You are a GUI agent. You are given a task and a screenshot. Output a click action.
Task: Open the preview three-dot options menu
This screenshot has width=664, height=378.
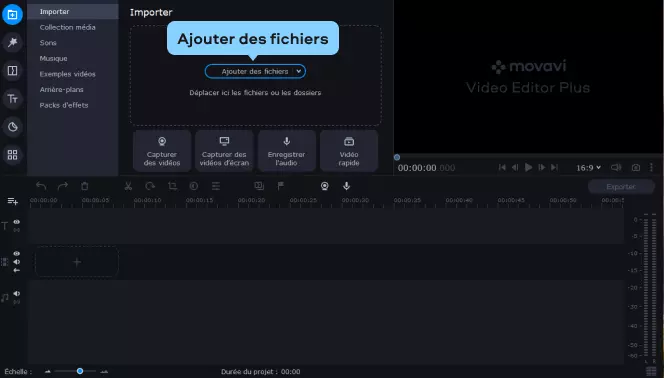coord(651,168)
